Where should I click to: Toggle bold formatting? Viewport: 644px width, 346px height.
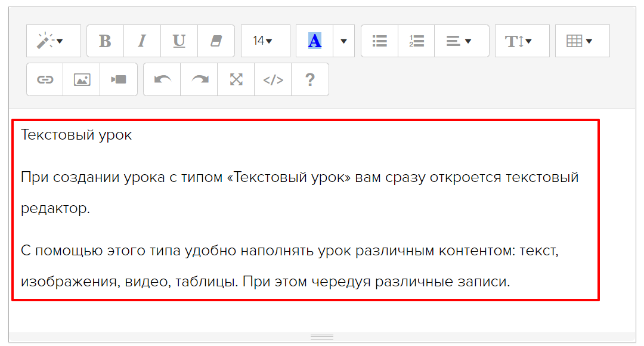click(x=105, y=41)
